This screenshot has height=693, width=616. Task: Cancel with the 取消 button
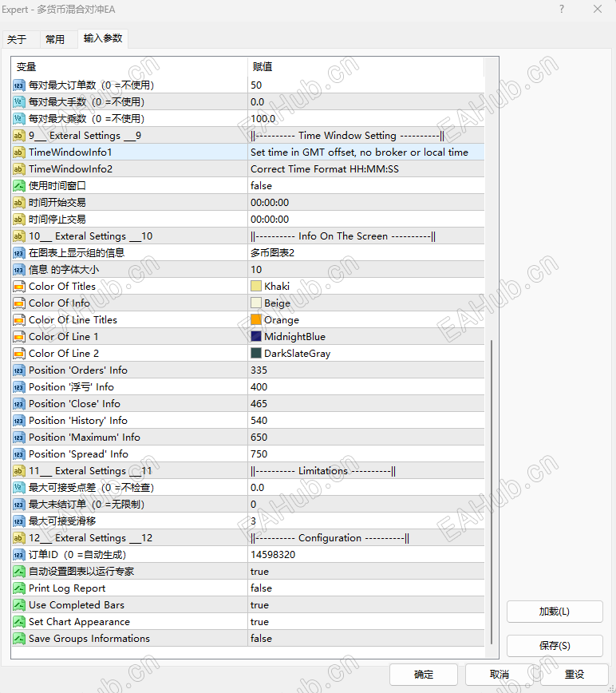click(499, 675)
